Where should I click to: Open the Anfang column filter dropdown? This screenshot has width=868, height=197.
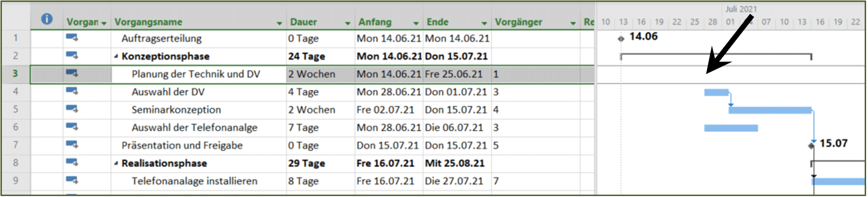[416, 23]
